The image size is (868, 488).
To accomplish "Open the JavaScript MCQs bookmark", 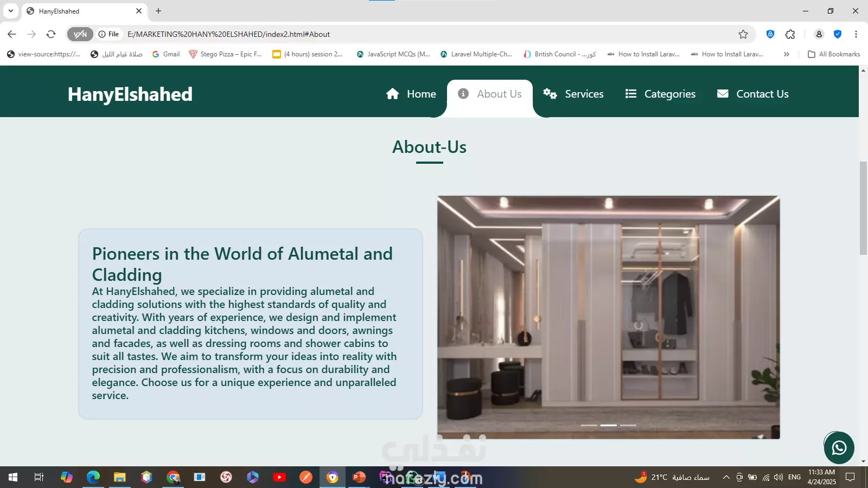I will [393, 54].
